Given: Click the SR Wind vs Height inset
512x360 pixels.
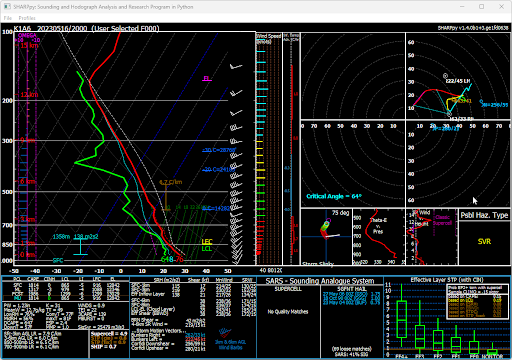Looking at the screenshot, I should tap(432, 237).
